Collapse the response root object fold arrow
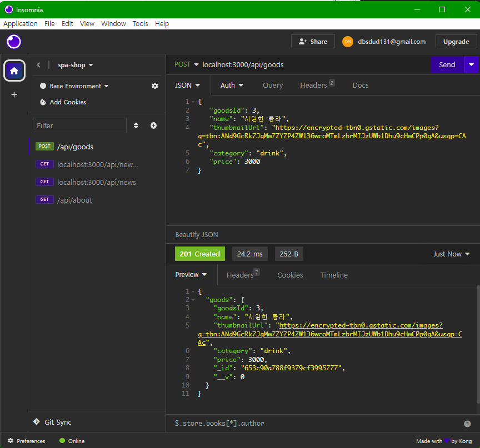The height and width of the screenshot is (448, 480). tap(193, 292)
